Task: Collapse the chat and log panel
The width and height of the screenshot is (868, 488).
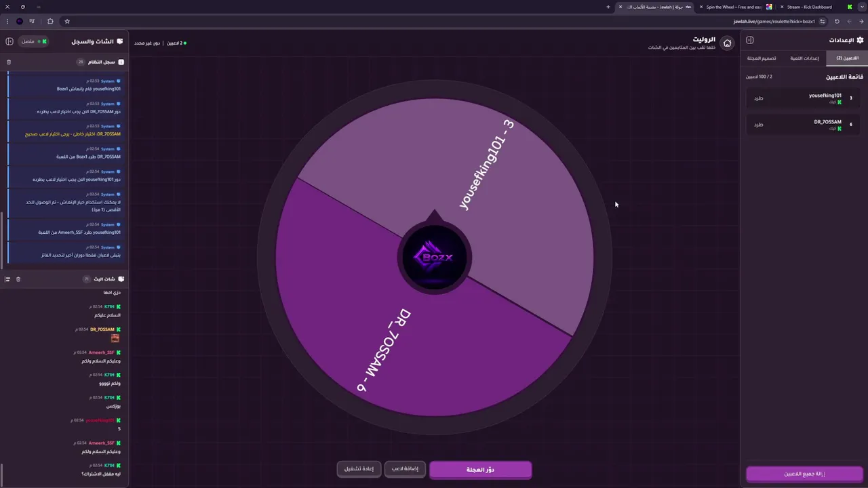Action: point(9,41)
